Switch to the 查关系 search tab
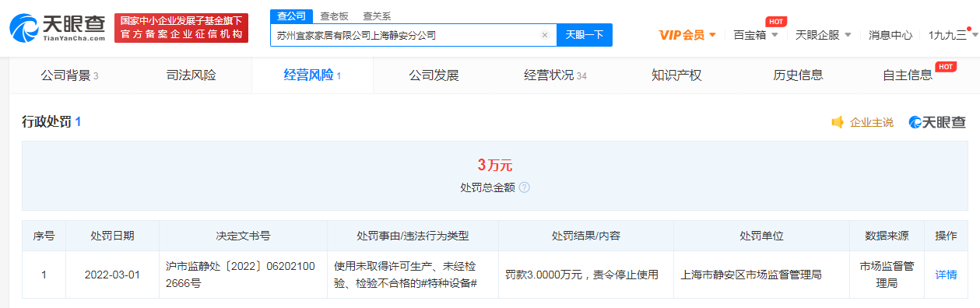 tap(377, 16)
